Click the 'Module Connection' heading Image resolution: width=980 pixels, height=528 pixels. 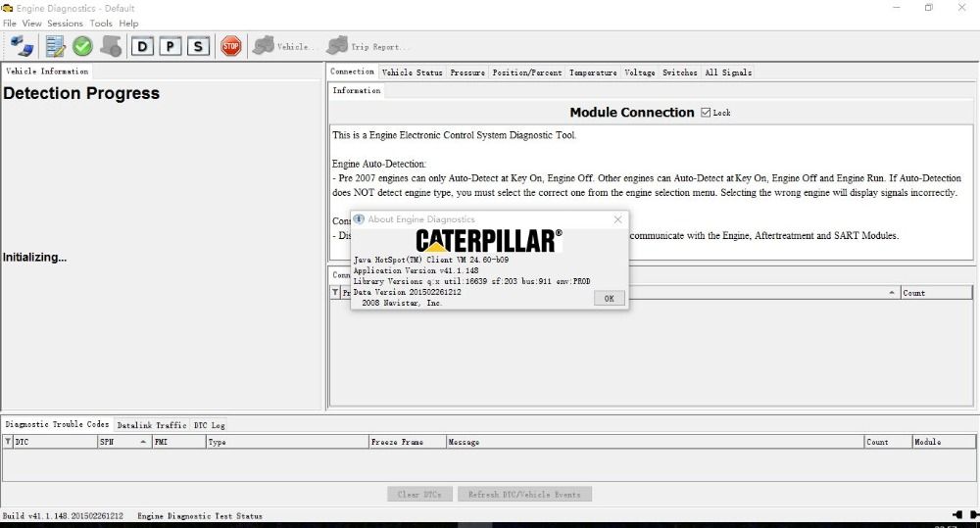[x=632, y=113]
